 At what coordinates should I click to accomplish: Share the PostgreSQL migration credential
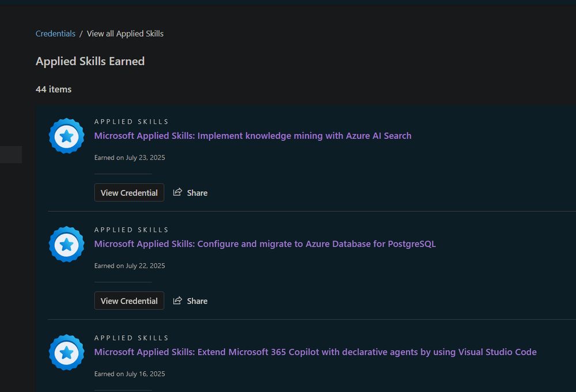pyautogui.click(x=190, y=301)
